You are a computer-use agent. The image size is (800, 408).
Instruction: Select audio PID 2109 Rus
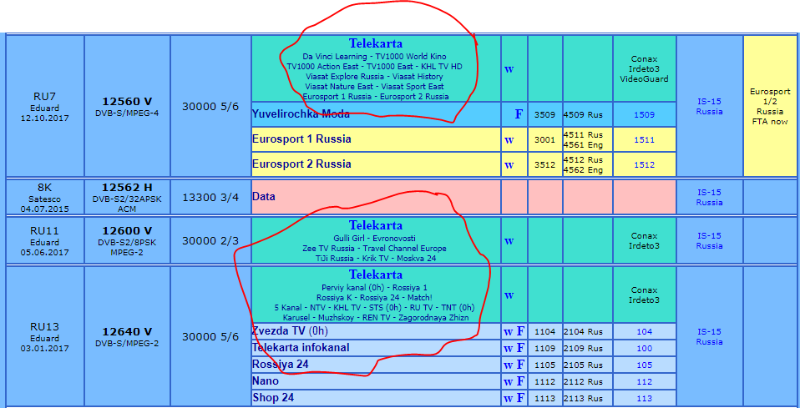pos(584,348)
